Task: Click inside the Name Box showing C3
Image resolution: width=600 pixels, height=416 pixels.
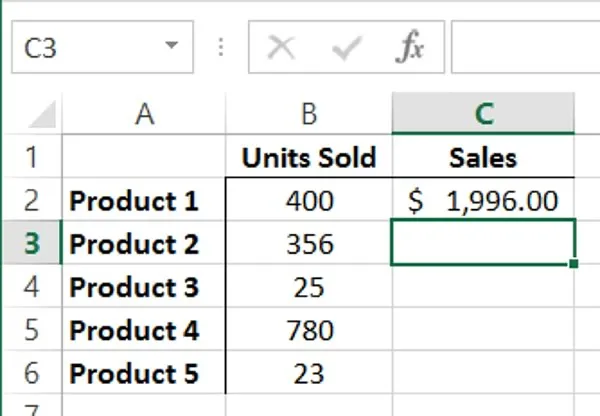Action: click(80, 48)
